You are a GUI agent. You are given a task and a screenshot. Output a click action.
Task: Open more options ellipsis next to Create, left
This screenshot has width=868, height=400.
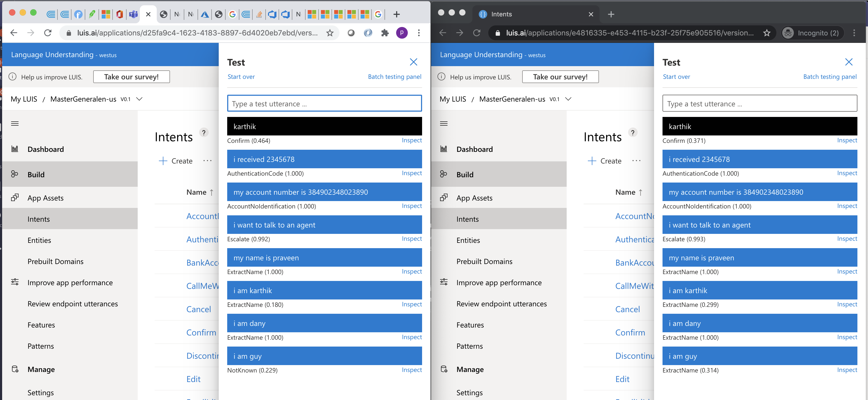tap(208, 161)
